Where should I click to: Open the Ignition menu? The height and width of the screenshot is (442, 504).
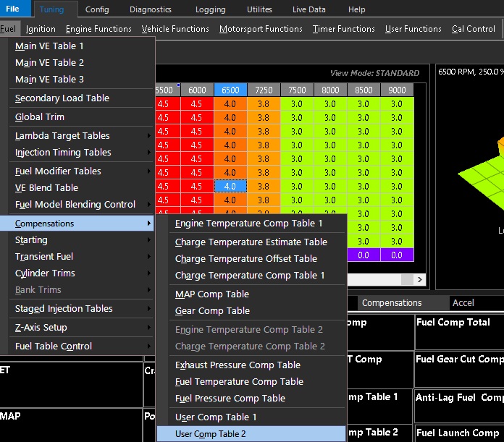(x=41, y=29)
